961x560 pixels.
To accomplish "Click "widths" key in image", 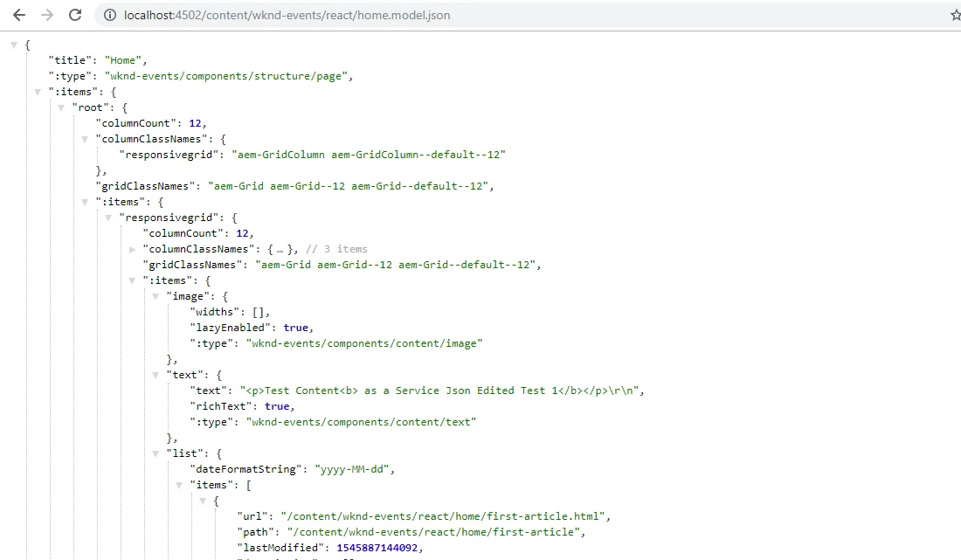I will (215, 312).
